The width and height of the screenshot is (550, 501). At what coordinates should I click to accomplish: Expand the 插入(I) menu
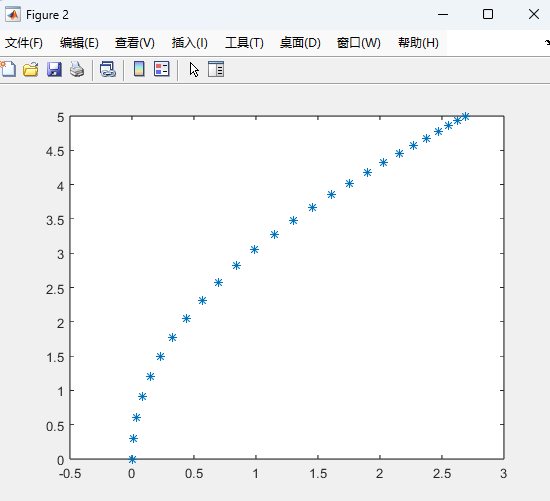pos(190,43)
